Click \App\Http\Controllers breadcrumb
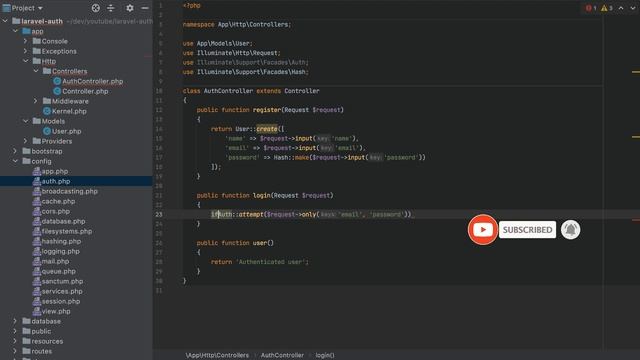This screenshot has height=360, width=640. [217, 355]
